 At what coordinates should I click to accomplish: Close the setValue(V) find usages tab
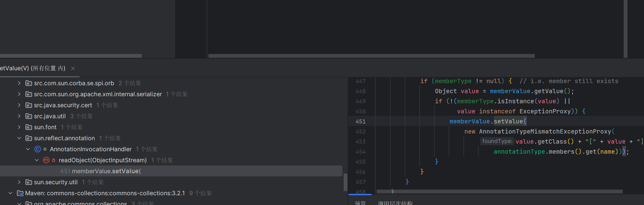click(73, 68)
